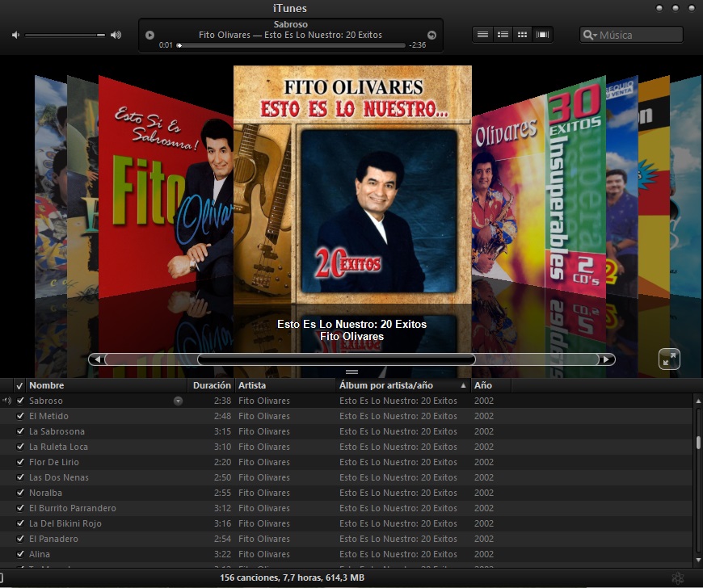Enter full screen Cover Flow mode
703x588 pixels.
[669, 358]
